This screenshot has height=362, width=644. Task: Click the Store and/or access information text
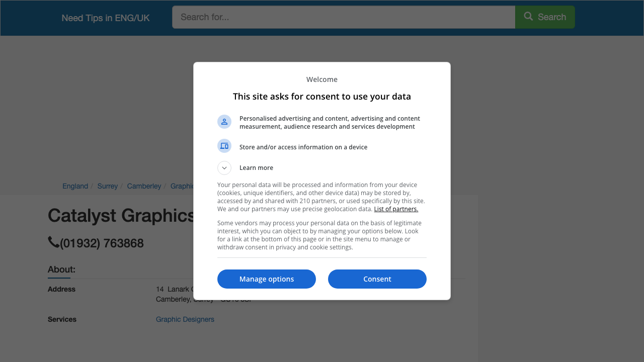(303, 147)
